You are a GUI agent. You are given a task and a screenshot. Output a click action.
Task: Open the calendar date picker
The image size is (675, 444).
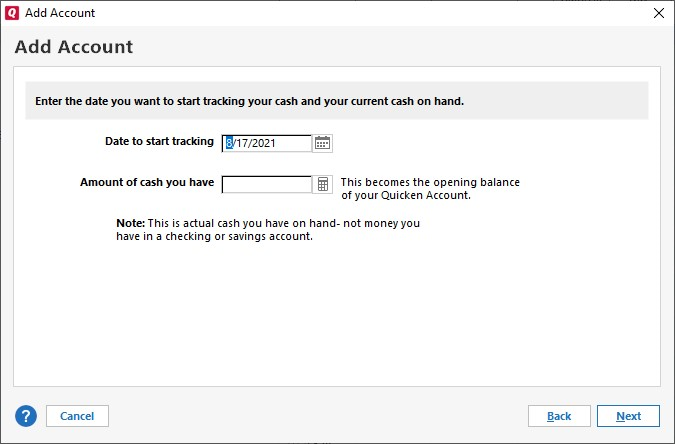tap(322, 143)
